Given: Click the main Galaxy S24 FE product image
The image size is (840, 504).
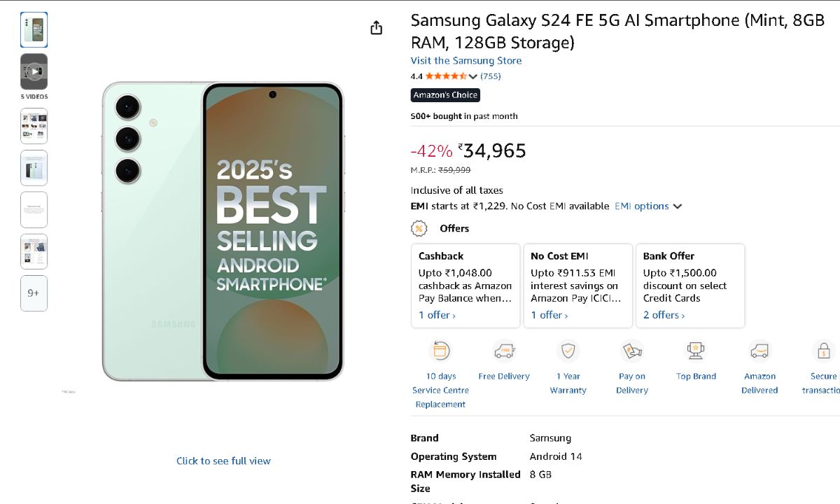Looking at the screenshot, I should [x=223, y=231].
